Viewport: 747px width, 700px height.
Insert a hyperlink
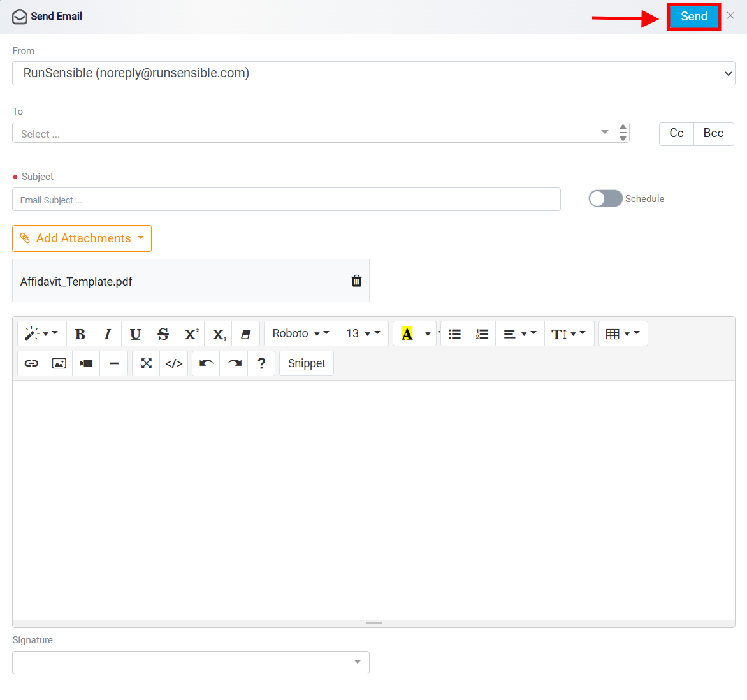pyautogui.click(x=31, y=363)
